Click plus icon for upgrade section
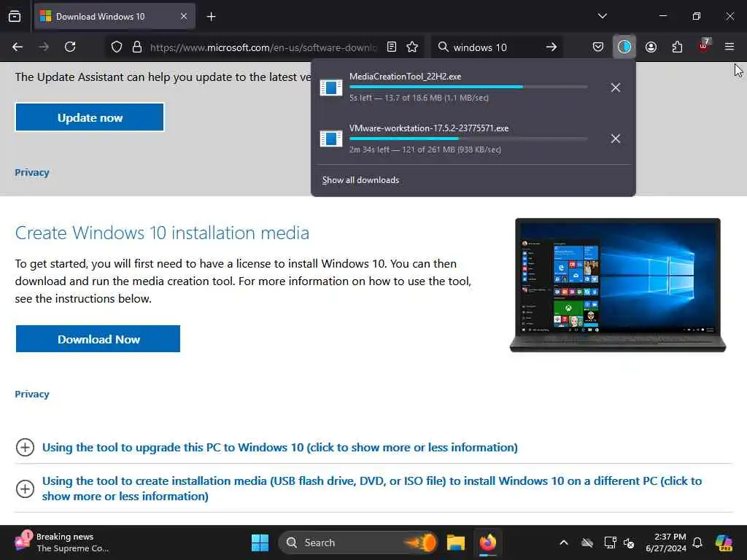Image resolution: width=747 pixels, height=560 pixels. [x=26, y=448]
